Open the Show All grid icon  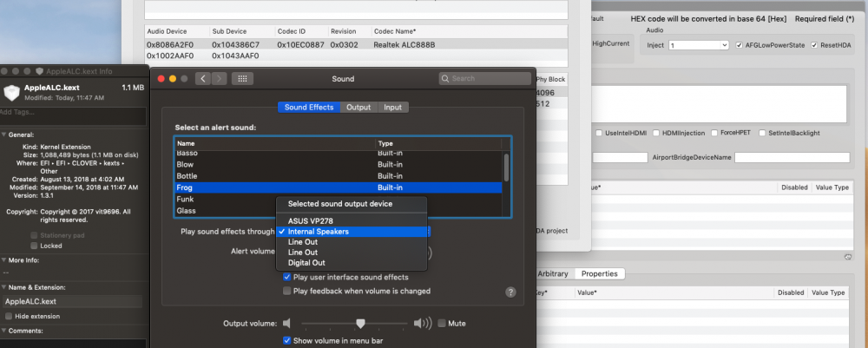[242, 79]
